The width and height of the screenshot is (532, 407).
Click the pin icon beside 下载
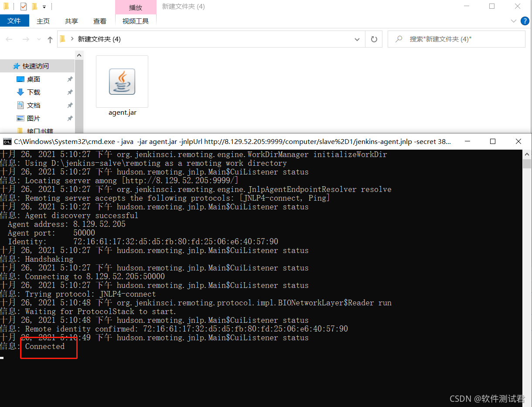70,92
